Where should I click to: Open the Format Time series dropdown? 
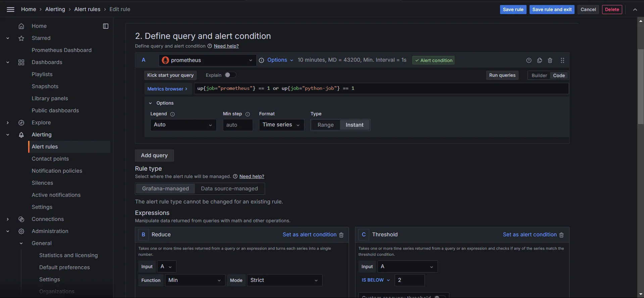[x=281, y=125]
